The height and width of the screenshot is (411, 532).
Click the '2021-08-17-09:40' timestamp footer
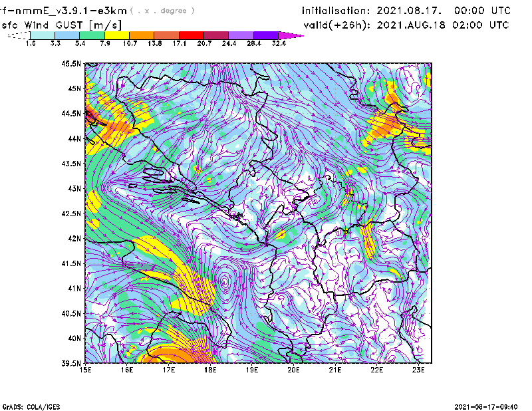486,407
